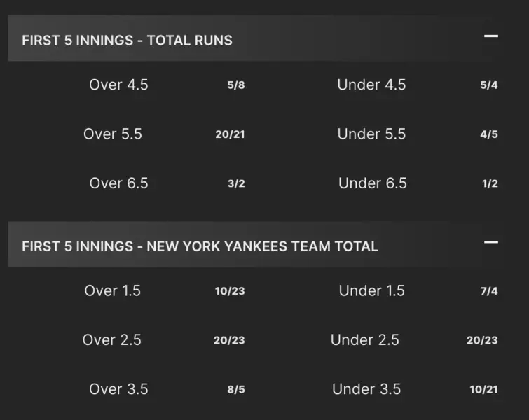Click the New York Yankees Team Total header
529x420 pixels.
click(x=200, y=246)
